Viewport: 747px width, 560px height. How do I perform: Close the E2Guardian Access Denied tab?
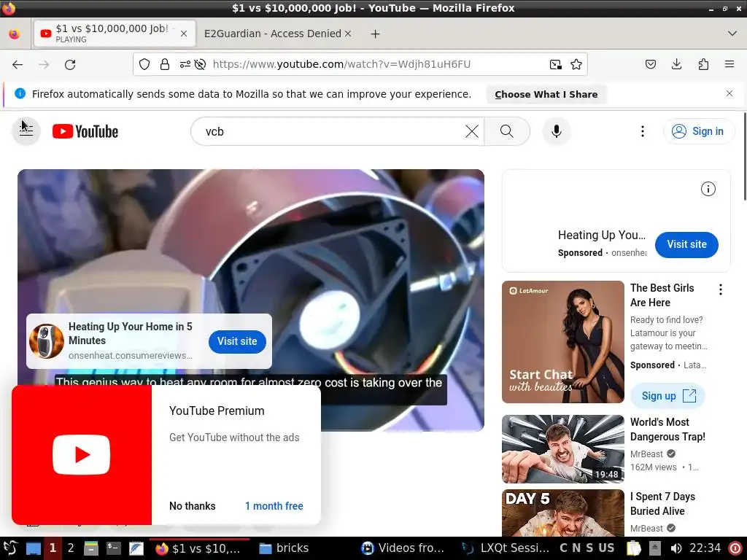coord(348,34)
